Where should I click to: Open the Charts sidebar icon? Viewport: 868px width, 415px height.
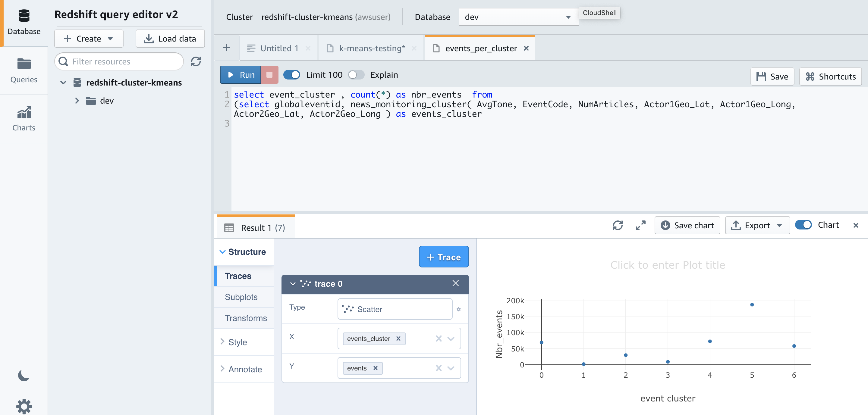24,118
